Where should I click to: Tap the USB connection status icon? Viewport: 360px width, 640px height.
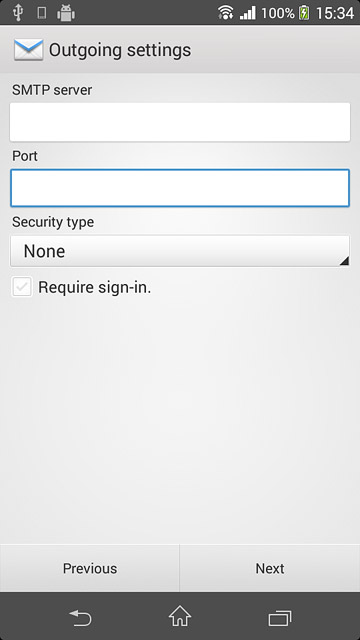pyautogui.click(x=18, y=13)
